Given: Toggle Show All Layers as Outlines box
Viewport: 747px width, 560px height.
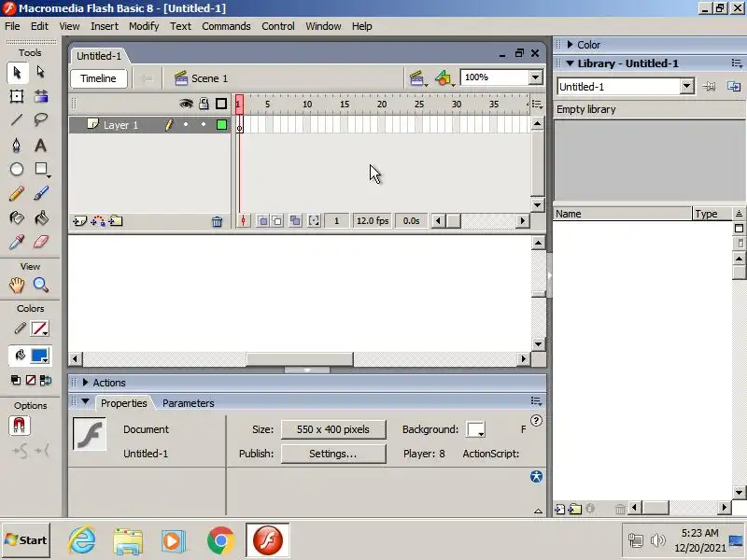Looking at the screenshot, I should point(221,104).
